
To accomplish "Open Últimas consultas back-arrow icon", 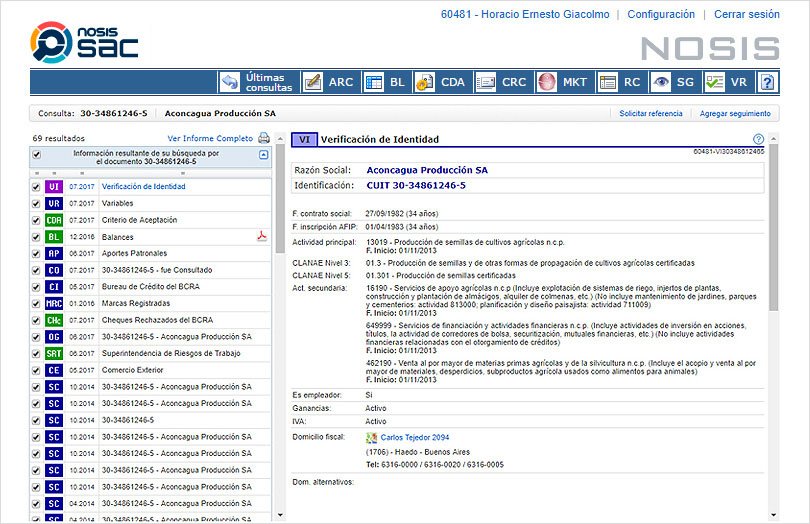I will click(230, 82).
